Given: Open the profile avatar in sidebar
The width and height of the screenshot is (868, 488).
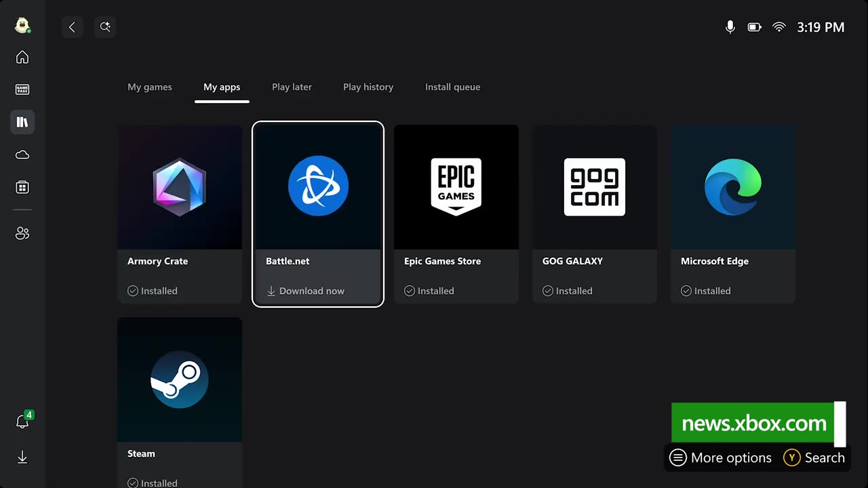Looking at the screenshot, I should (x=22, y=26).
